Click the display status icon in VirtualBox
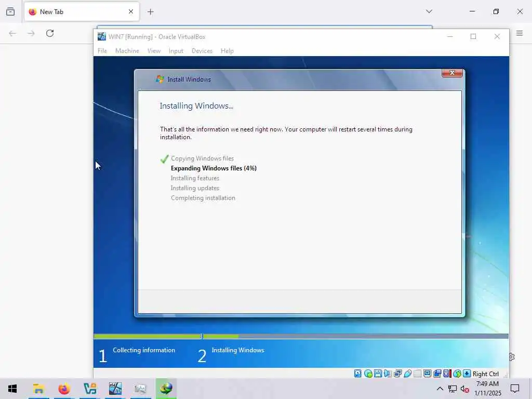The image size is (532, 399). point(427,374)
